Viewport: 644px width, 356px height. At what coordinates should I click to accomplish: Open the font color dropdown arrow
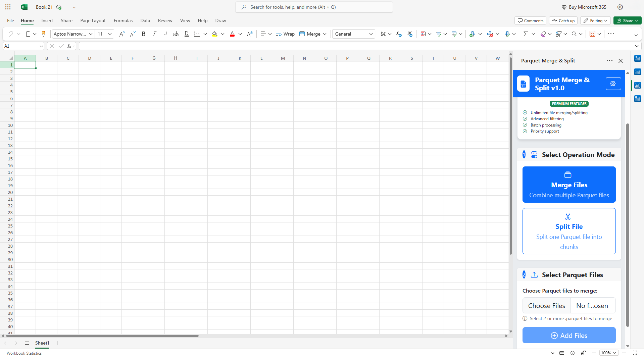pyautogui.click(x=240, y=34)
